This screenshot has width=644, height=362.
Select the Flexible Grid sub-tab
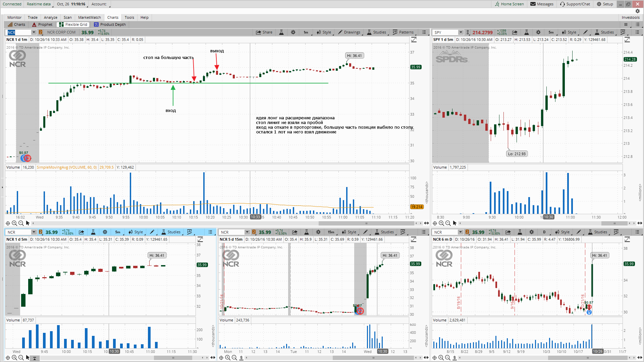pyautogui.click(x=73, y=24)
